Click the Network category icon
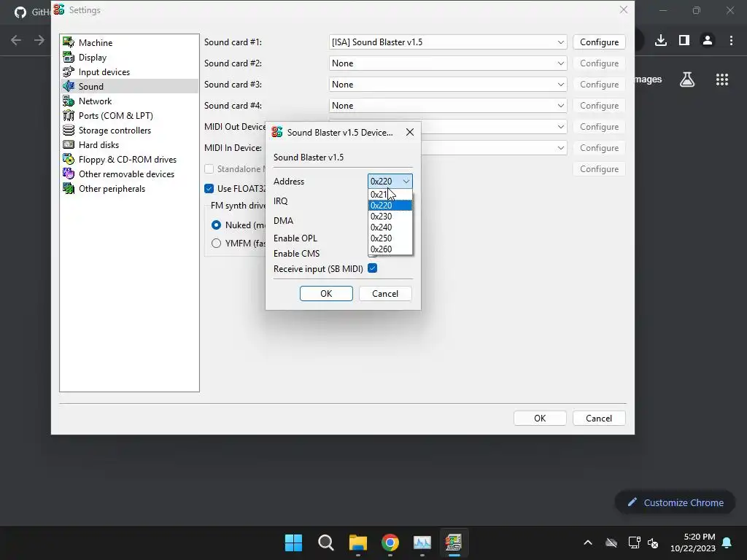The image size is (747, 560). click(x=69, y=101)
